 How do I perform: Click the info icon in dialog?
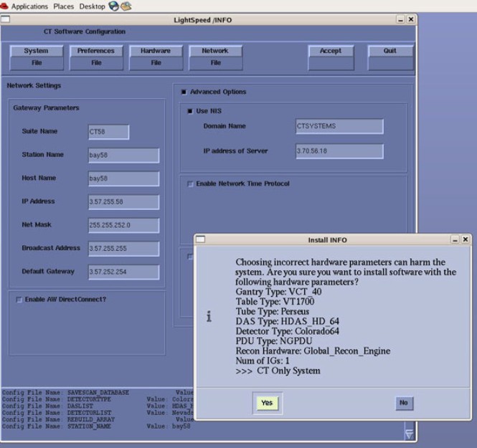click(x=209, y=318)
